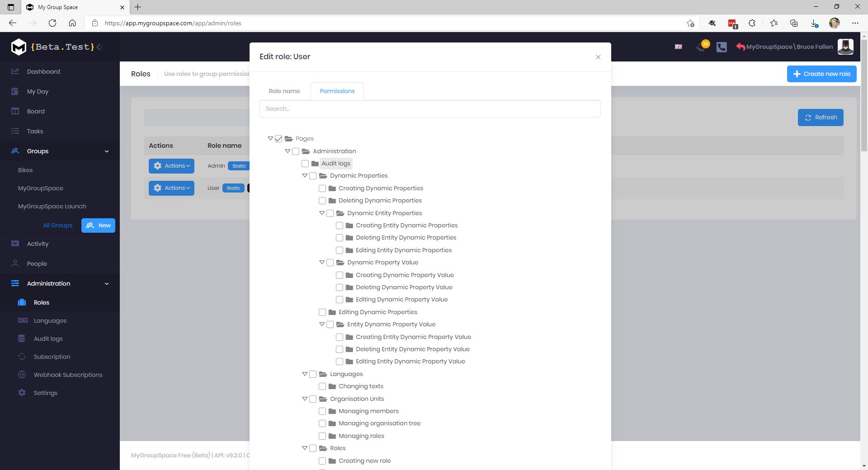Open Actions dropdown for User role

(x=171, y=188)
